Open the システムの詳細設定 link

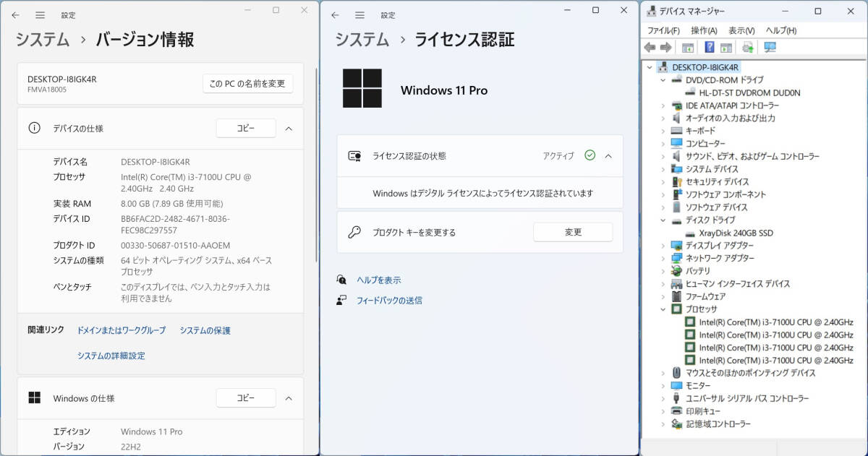(111, 356)
